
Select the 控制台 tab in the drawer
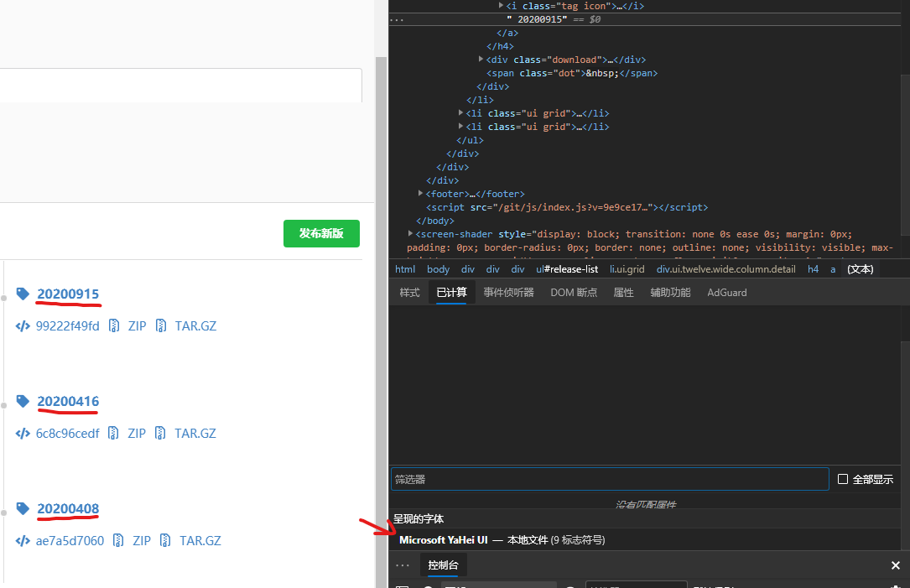pos(443,565)
